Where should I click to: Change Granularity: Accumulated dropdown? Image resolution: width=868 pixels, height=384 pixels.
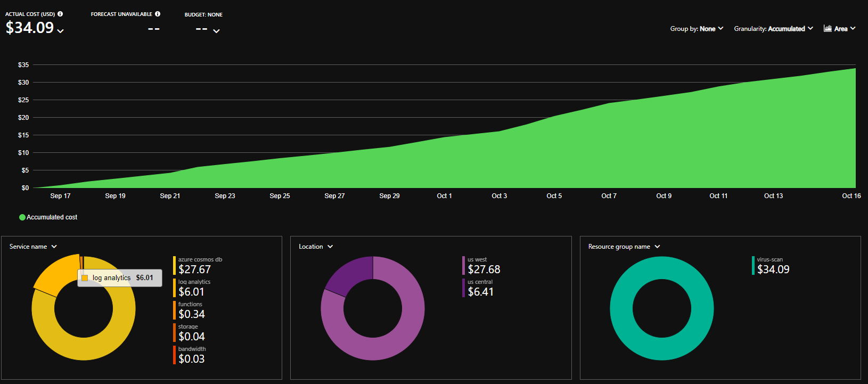[773, 29]
